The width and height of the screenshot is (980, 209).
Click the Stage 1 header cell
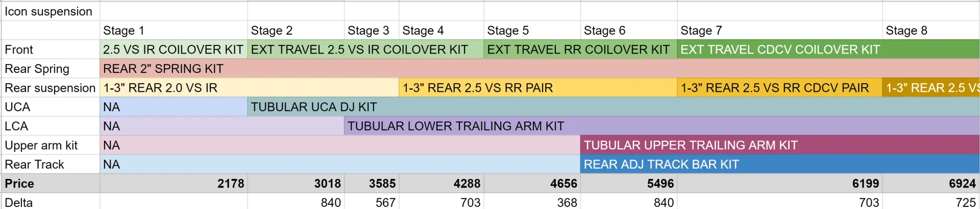174,31
